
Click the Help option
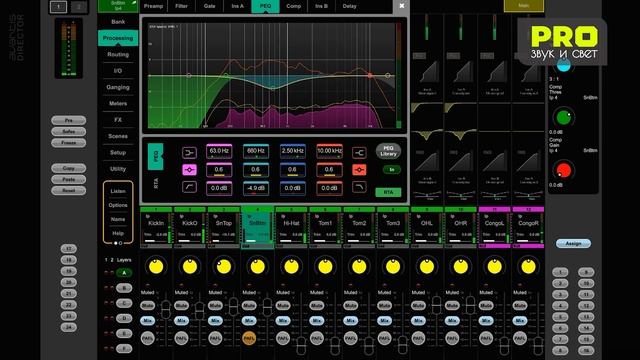(118, 233)
